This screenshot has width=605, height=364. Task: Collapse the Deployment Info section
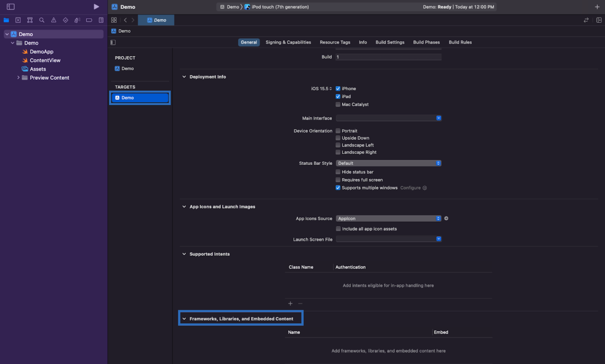pos(184,77)
